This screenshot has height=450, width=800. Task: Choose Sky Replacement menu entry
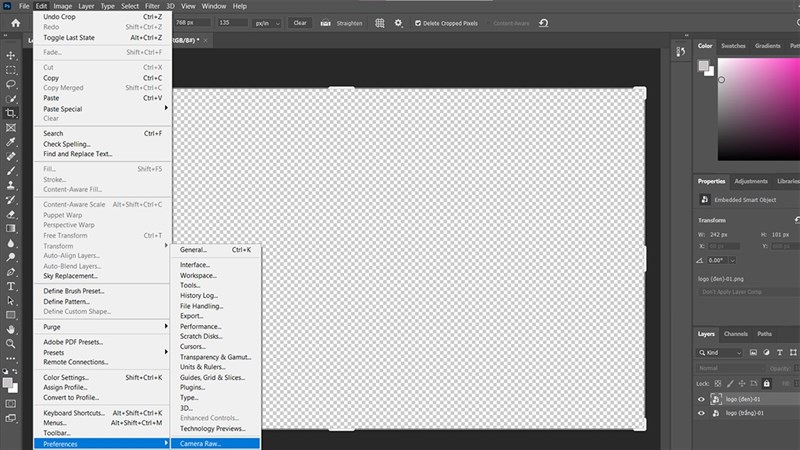coord(103,276)
